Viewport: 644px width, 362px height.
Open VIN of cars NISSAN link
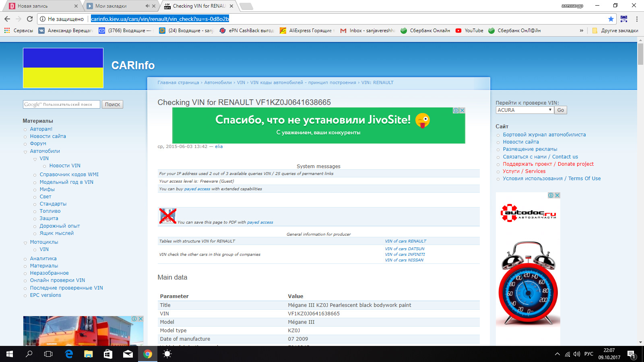(404, 260)
